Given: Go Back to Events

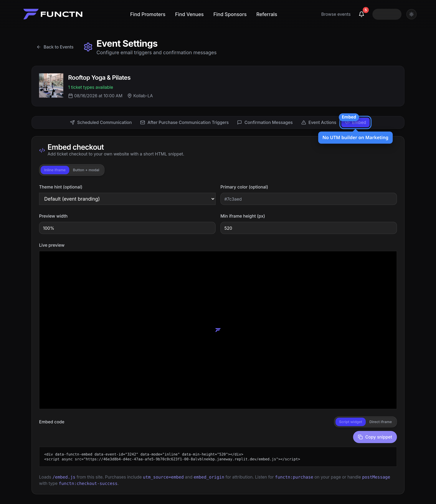Looking at the screenshot, I should coord(55,47).
